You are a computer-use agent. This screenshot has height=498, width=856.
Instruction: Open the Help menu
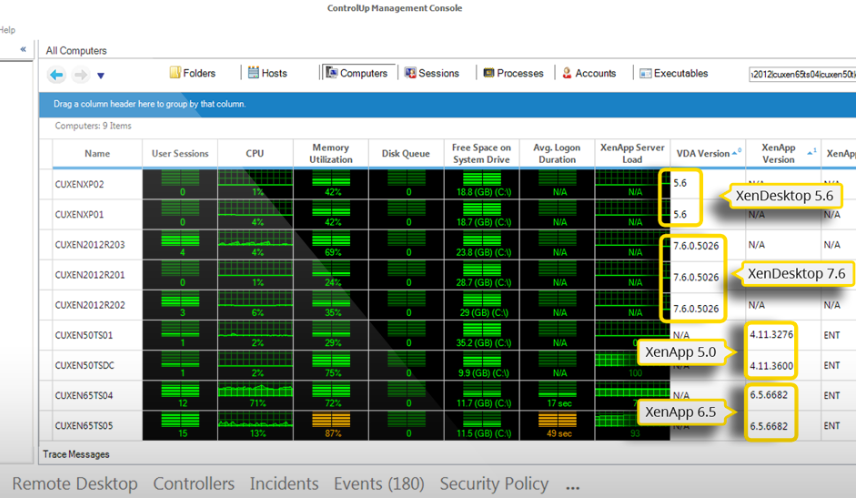pyautogui.click(x=7, y=29)
